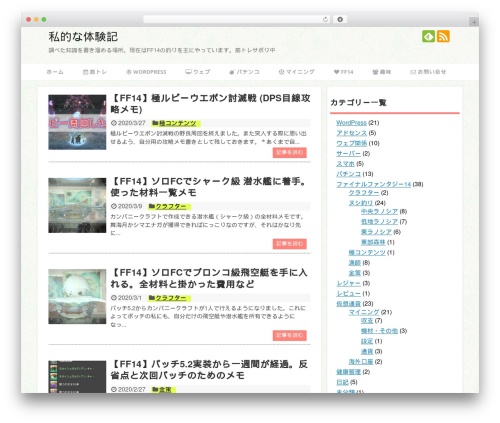Image resolution: width=500 pixels, height=423 pixels.
Task: Click the submarine article thumbnail
Action: 77,205
